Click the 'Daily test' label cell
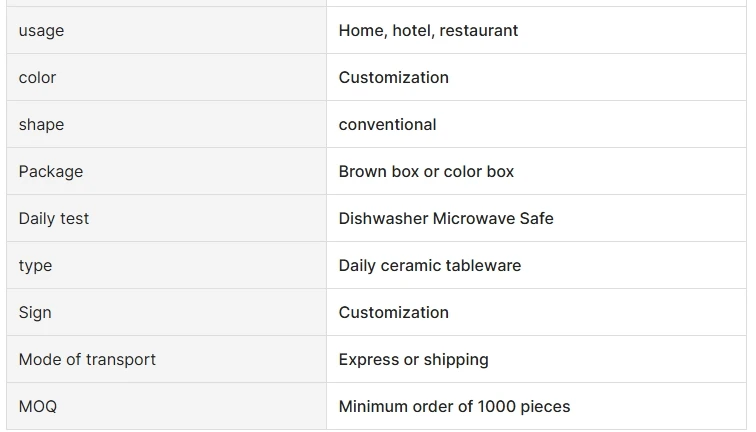756x432 pixels. (54, 219)
